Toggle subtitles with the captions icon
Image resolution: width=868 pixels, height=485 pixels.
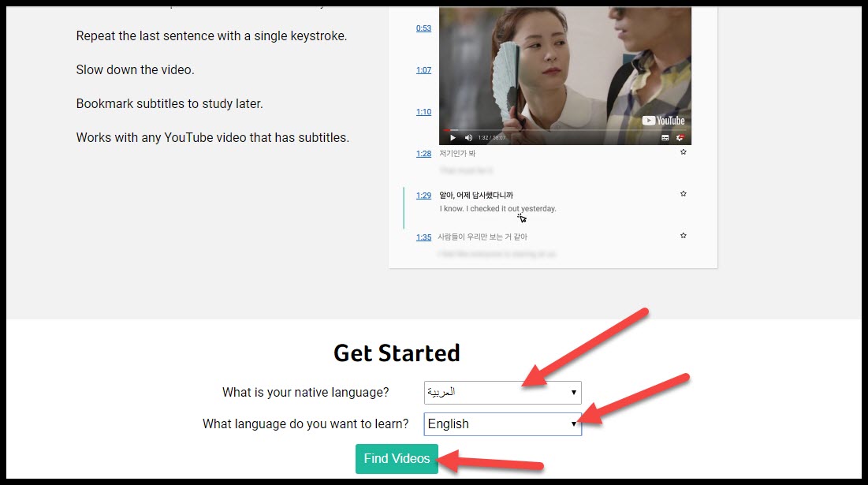tap(665, 138)
